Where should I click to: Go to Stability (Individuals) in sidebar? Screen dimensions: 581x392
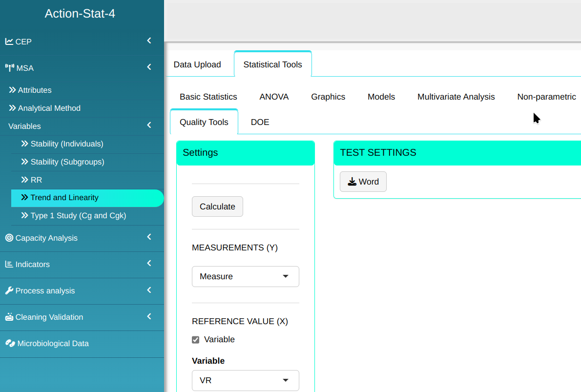coord(67,144)
